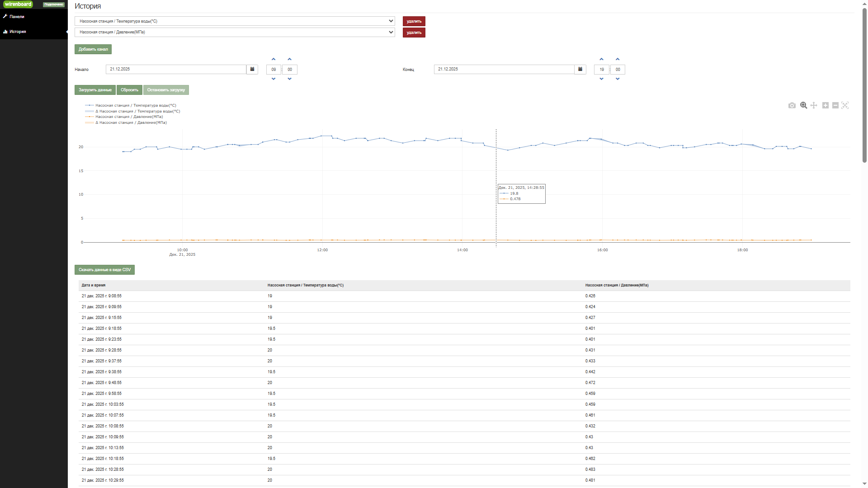Click the end date input field
This screenshot has width=868, height=488.
click(x=504, y=69)
